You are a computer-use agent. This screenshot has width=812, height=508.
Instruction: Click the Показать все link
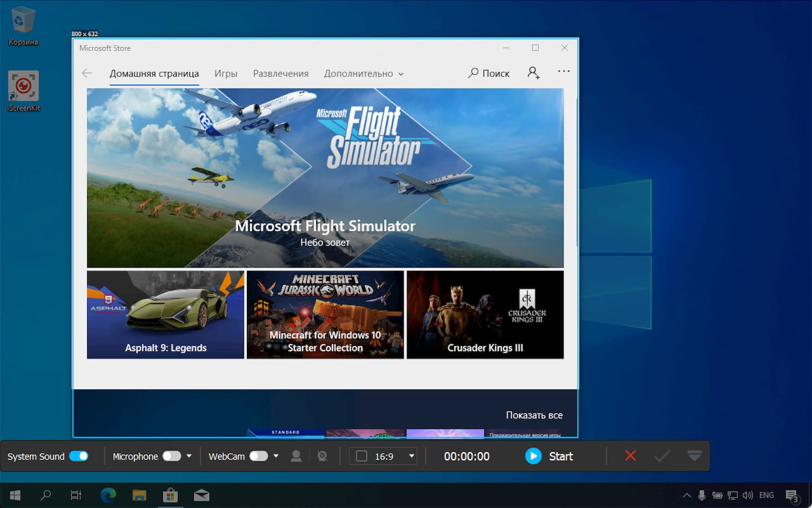tap(534, 415)
